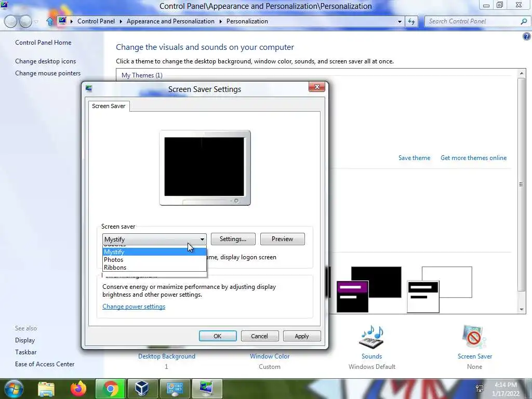This screenshot has width=532, height=399.
Task: Click the Personalization breadcrumb
Action: point(247,21)
